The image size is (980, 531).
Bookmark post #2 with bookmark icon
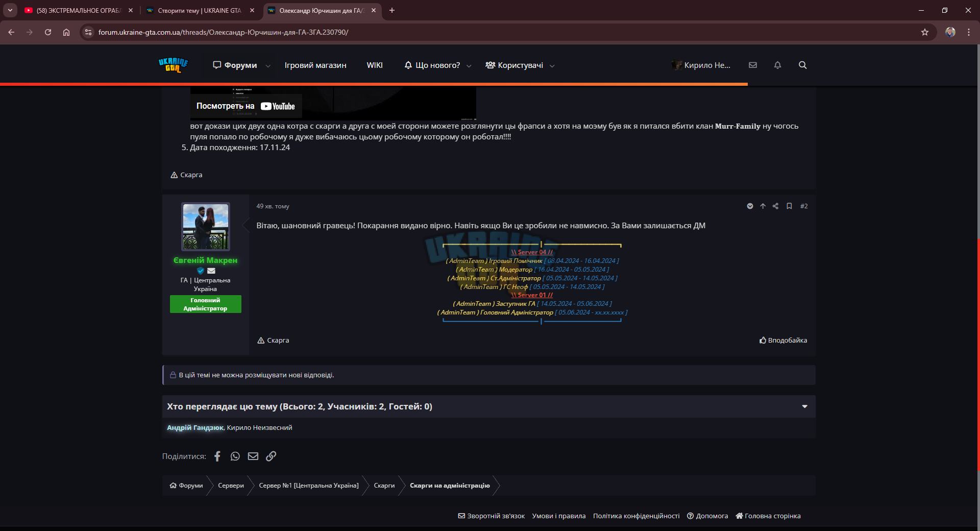[789, 206]
